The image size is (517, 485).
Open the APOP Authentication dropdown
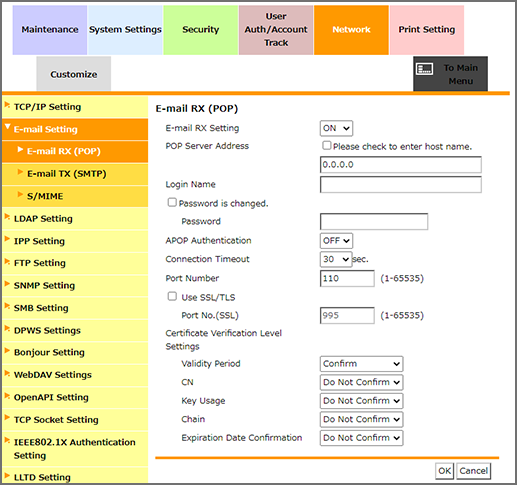[x=336, y=241]
